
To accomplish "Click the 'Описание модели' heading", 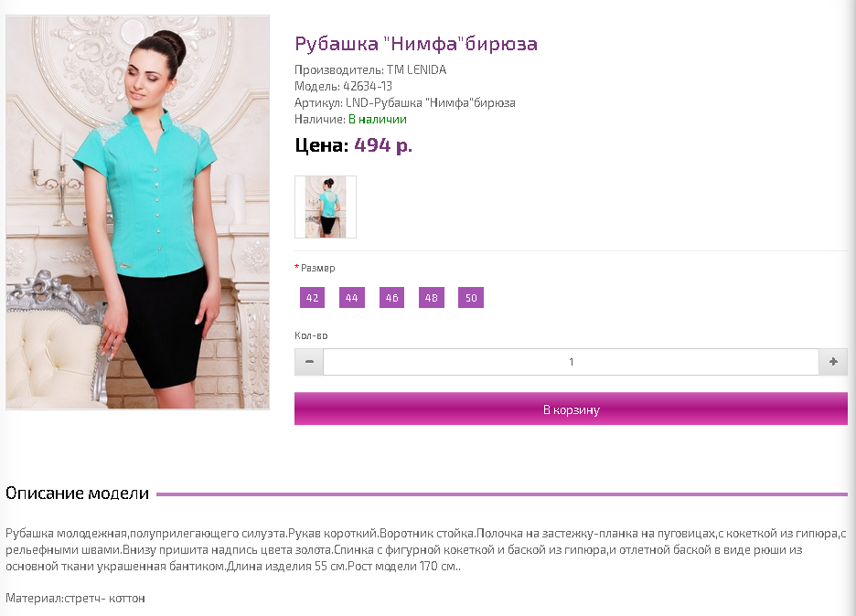I will [x=78, y=494].
